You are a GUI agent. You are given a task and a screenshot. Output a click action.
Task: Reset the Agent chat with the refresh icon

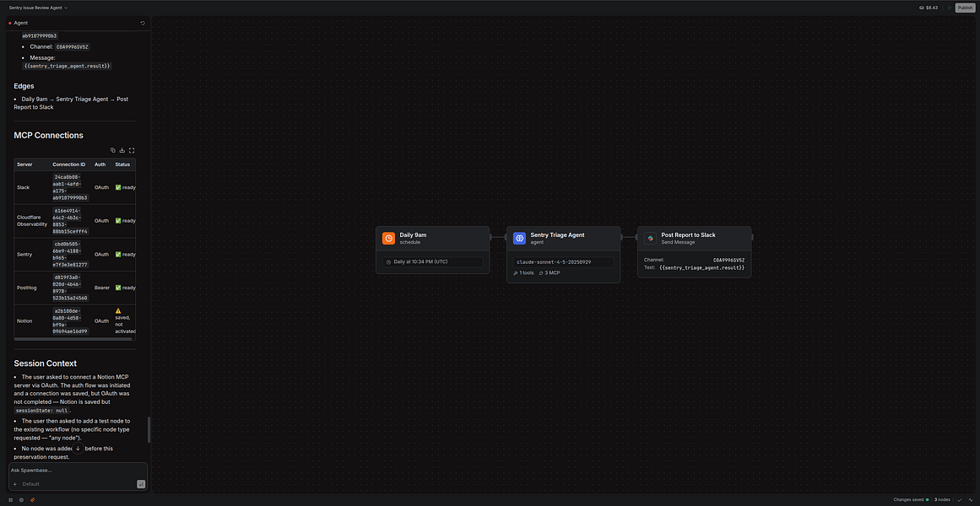pyautogui.click(x=143, y=23)
